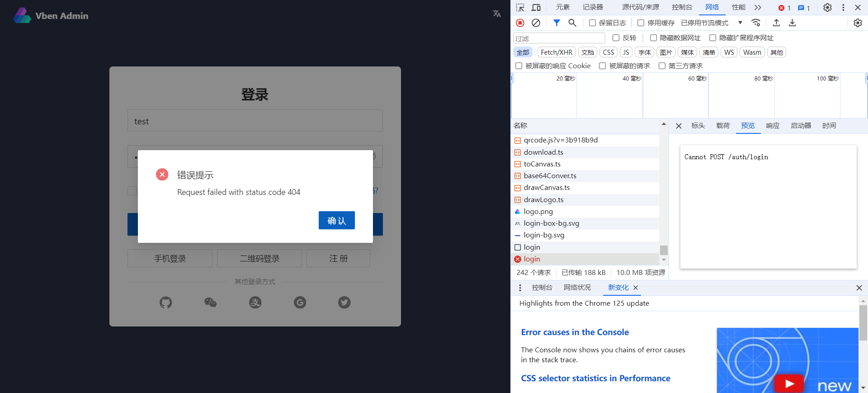Image resolution: width=868 pixels, height=393 pixels.
Task: Import HAR file upload icon
Action: click(x=776, y=23)
